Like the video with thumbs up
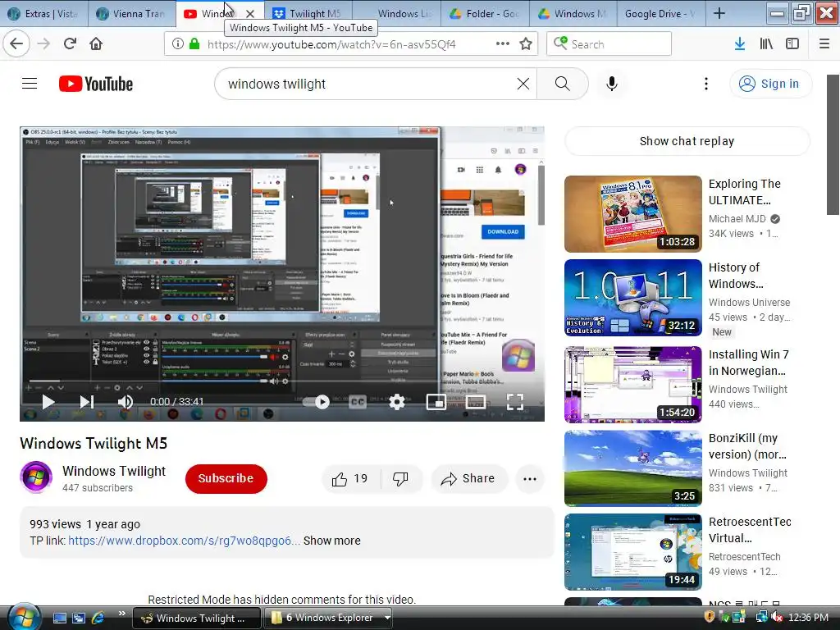Image resolution: width=840 pixels, height=630 pixels. tap(350, 478)
